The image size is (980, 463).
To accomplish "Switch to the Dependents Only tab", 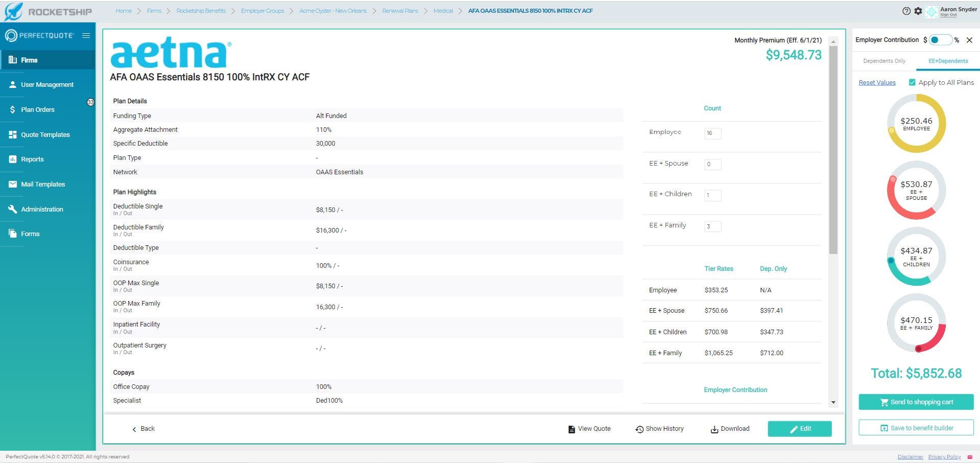I will coord(884,61).
